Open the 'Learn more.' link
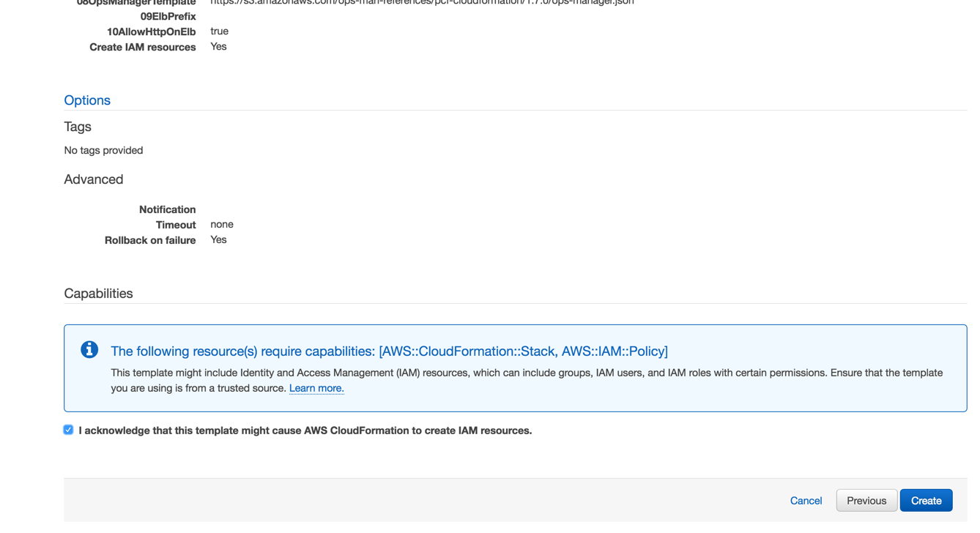The image size is (980, 533). [x=316, y=388]
